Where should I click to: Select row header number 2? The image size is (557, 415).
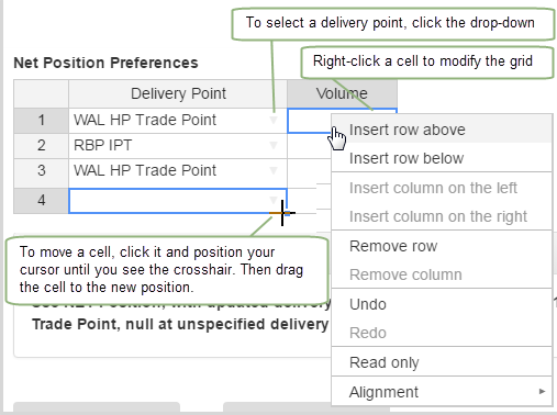coord(41,145)
